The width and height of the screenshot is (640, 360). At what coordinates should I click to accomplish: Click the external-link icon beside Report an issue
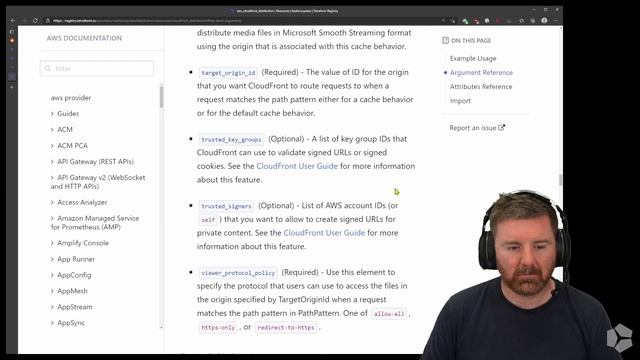pyautogui.click(x=502, y=127)
